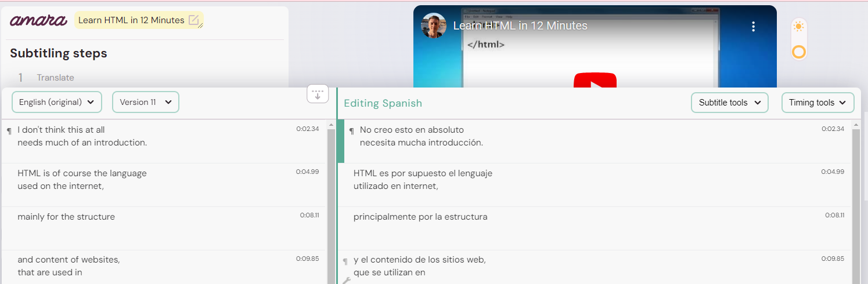The width and height of the screenshot is (868, 284).
Task: Click timestamp 0:02.34 in the English column
Action: tap(308, 129)
